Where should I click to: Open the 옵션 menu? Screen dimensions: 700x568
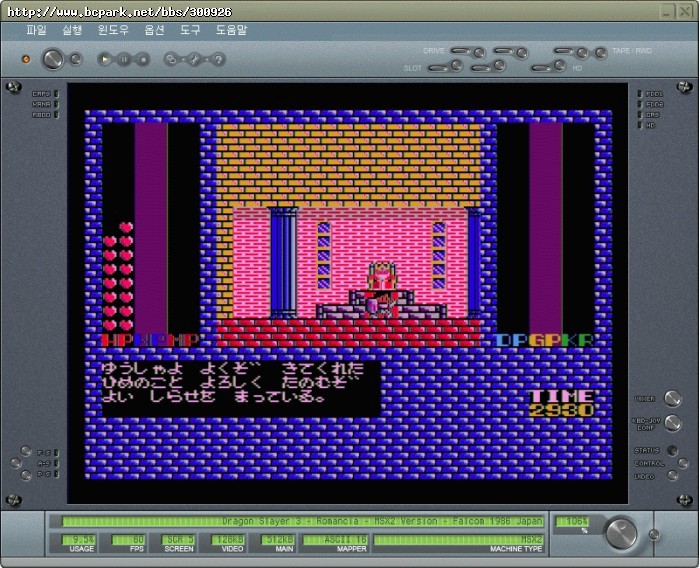[x=154, y=30]
